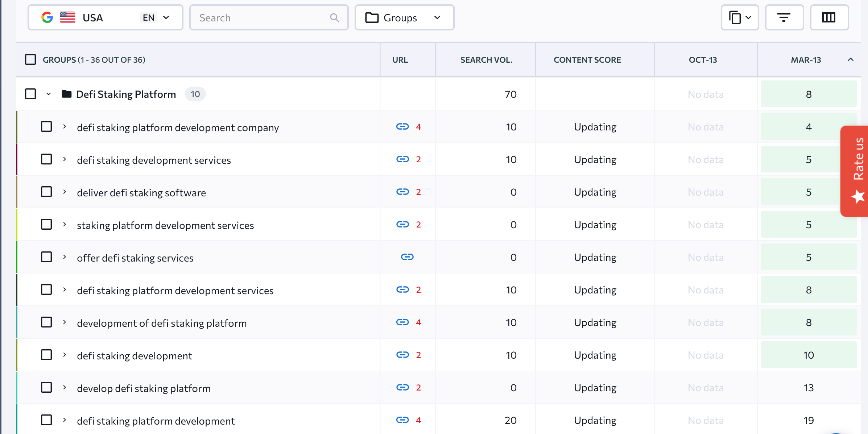Sort by the CONTENT SCORE column header
868x434 pixels.
(x=587, y=60)
